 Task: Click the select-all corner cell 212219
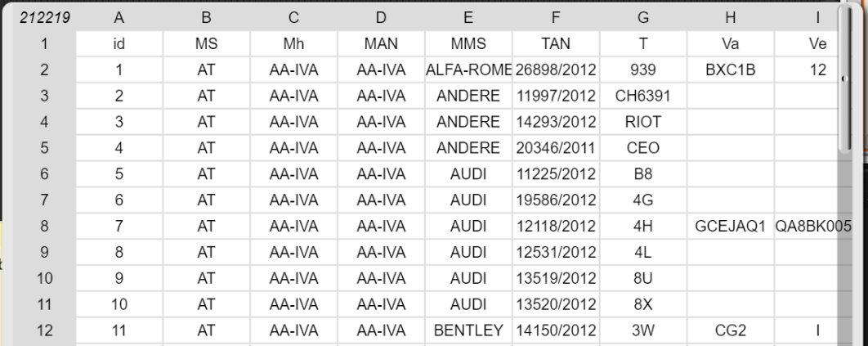44,18
